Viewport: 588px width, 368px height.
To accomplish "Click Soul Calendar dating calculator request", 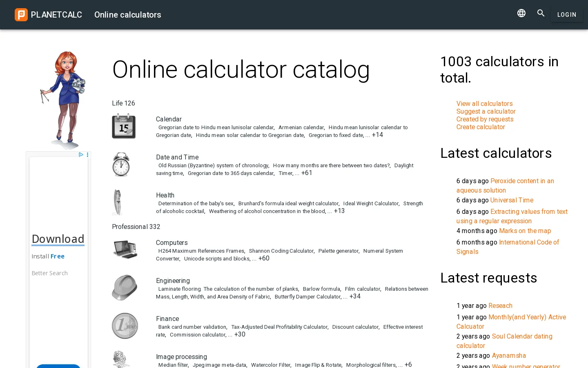I will tap(504, 341).
